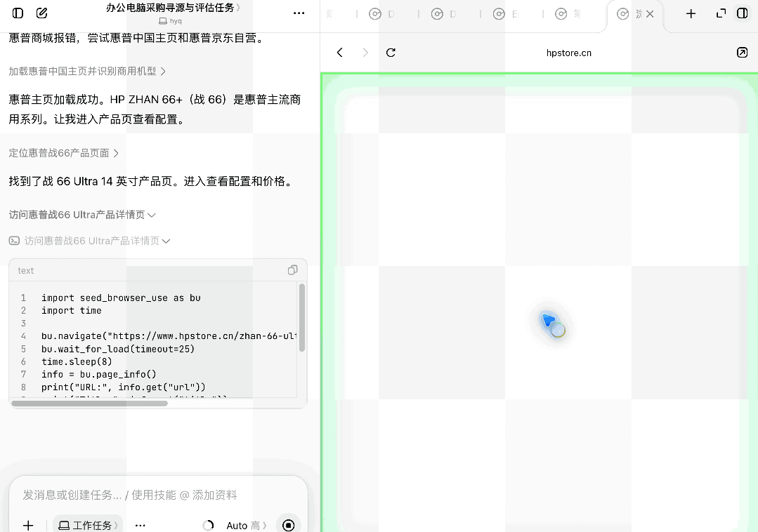Expand step 加载惠普中国主页并识别商用机型
Screen dimensions: 758x532
(x=87, y=71)
